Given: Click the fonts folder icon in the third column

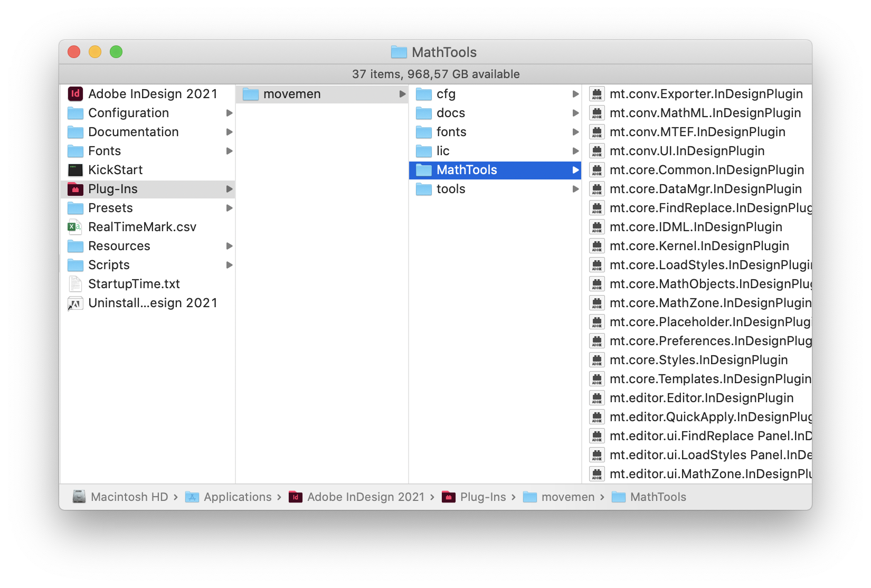Looking at the screenshot, I should [424, 132].
